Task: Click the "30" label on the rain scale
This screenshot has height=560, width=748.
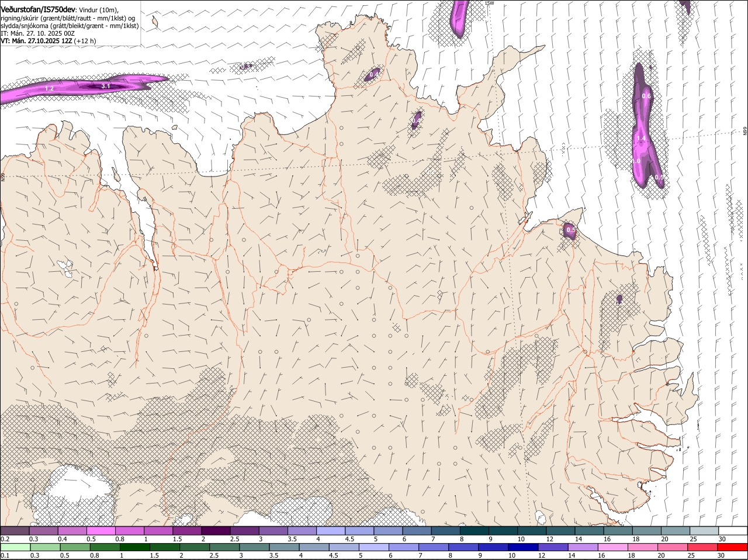Action: tap(721, 555)
